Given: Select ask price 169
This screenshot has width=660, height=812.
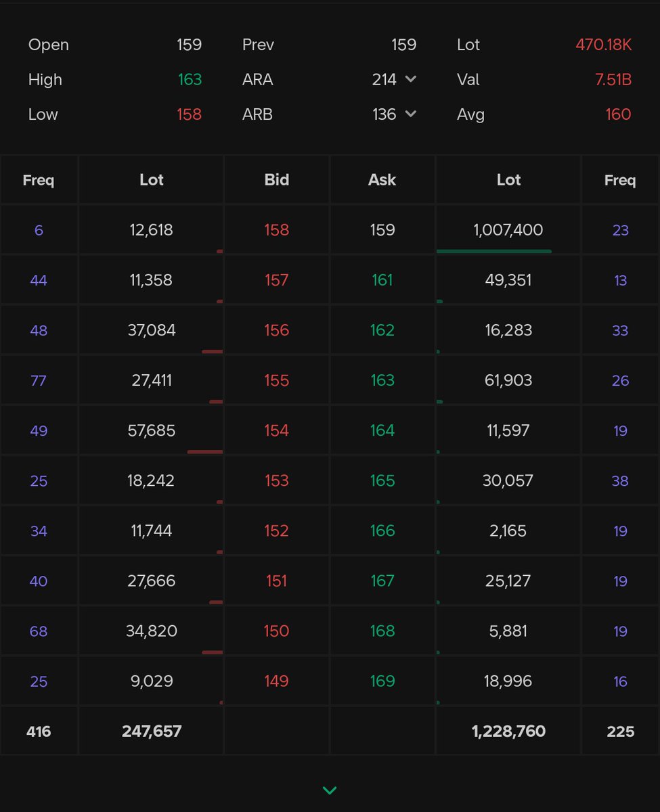Looking at the screenshot, I should pyautogui.click(x=382, y=681).
